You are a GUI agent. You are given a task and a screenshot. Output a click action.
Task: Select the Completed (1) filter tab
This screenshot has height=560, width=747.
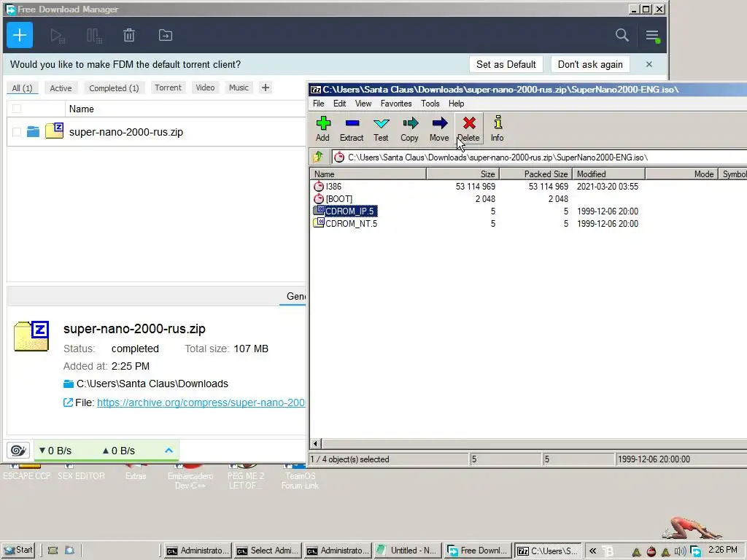point(114,88)
